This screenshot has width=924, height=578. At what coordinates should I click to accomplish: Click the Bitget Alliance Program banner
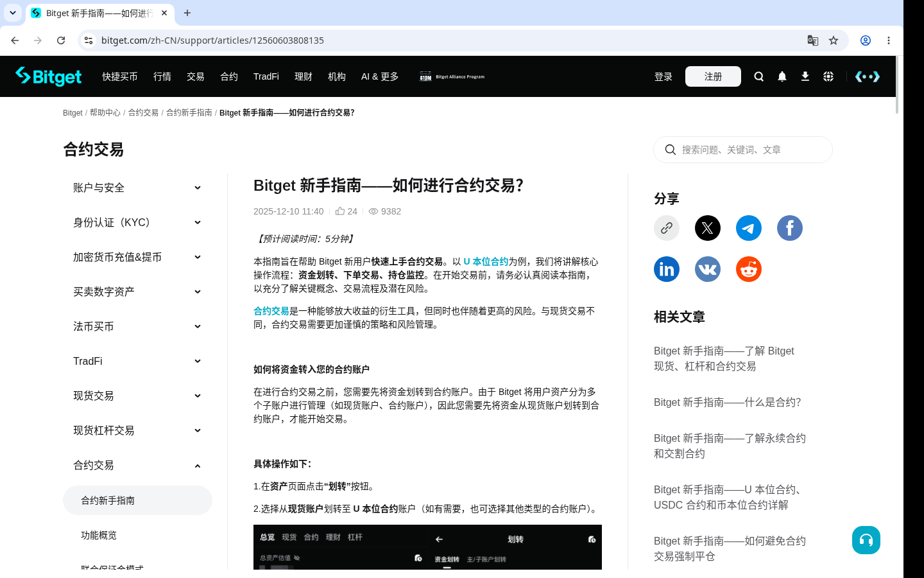452,76
